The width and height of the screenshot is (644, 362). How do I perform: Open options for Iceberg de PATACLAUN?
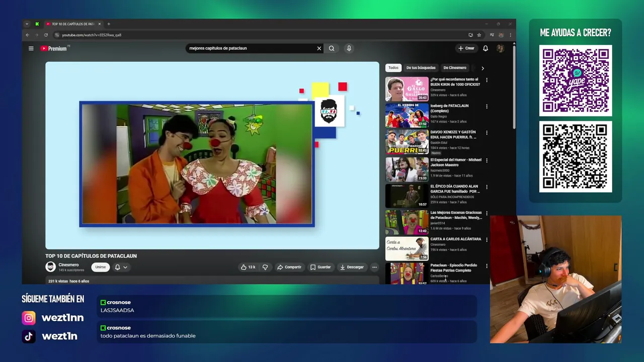[486, 107]
